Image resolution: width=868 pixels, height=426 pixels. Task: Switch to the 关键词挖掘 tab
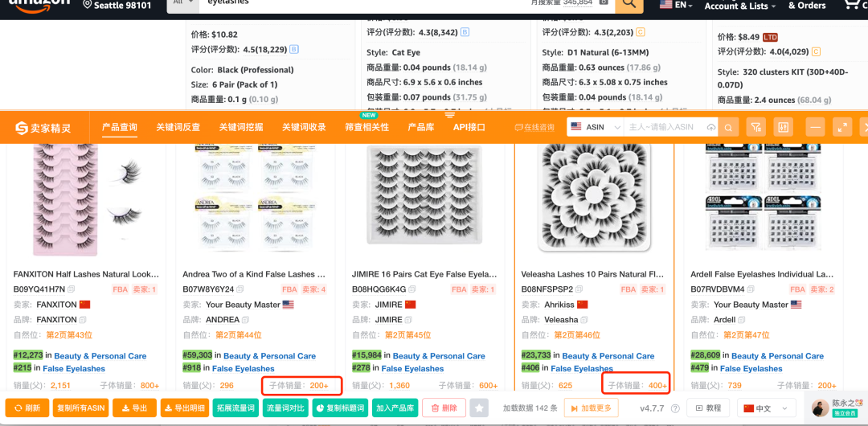241,128
